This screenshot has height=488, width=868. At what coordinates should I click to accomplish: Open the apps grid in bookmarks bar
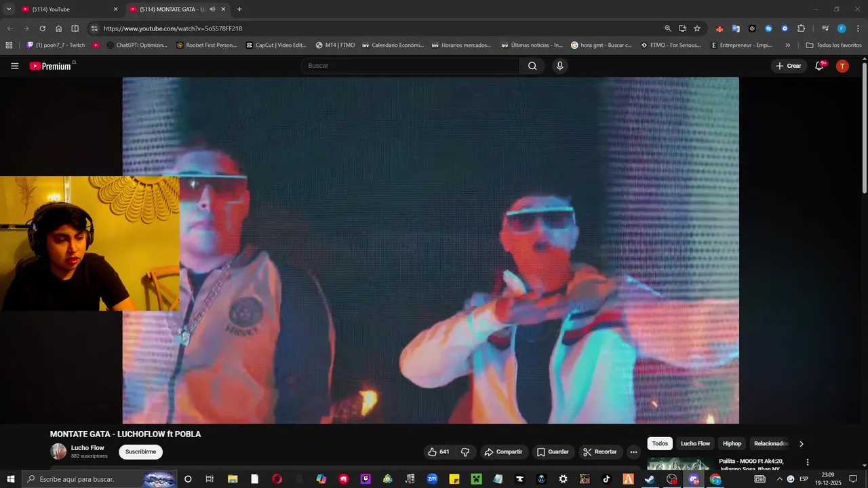(x=9, y=45)
